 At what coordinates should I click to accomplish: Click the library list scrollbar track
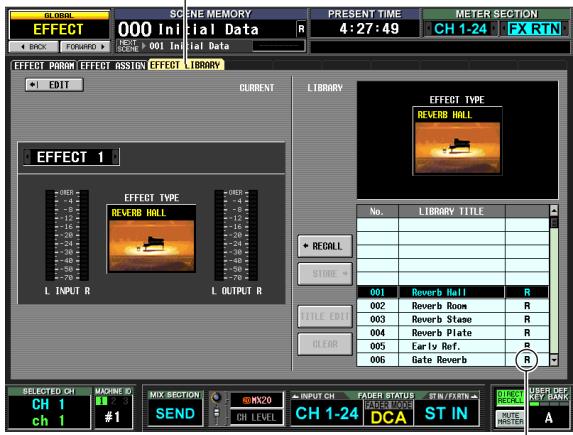point(554,285)
